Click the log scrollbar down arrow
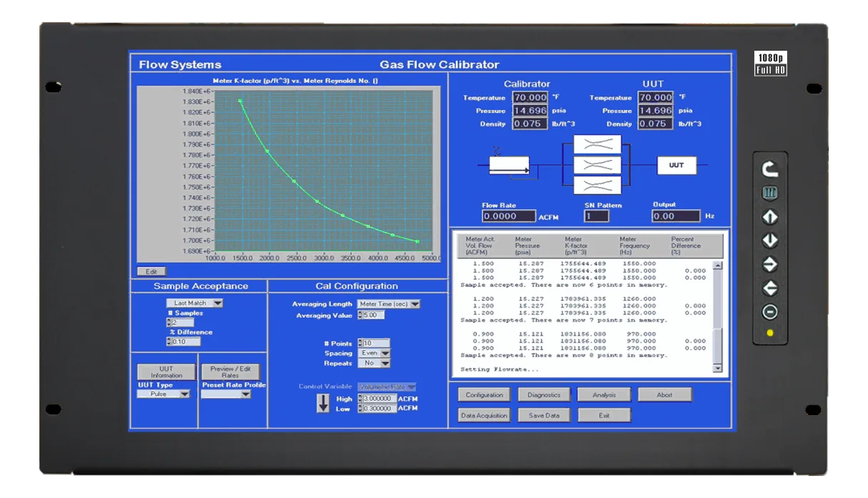The height and width of the screenshot is (498, 868). [x=718, y=368]
